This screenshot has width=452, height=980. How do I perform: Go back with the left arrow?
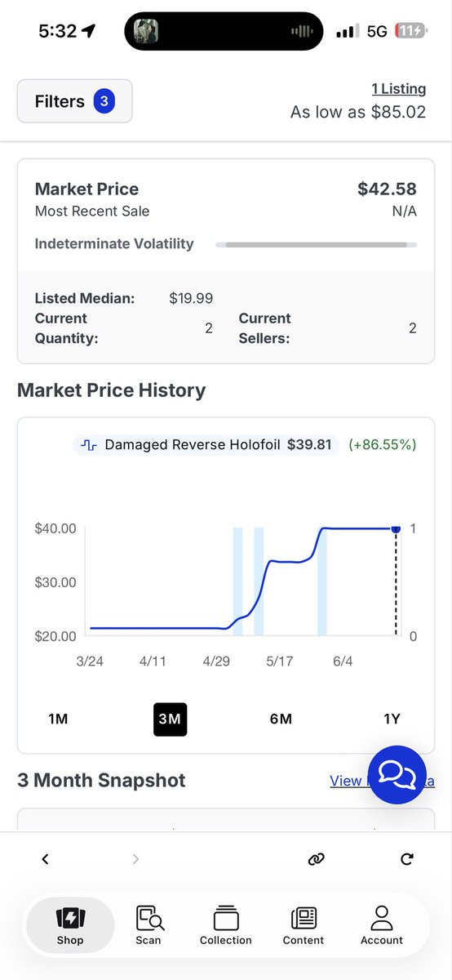pos(45,858)
